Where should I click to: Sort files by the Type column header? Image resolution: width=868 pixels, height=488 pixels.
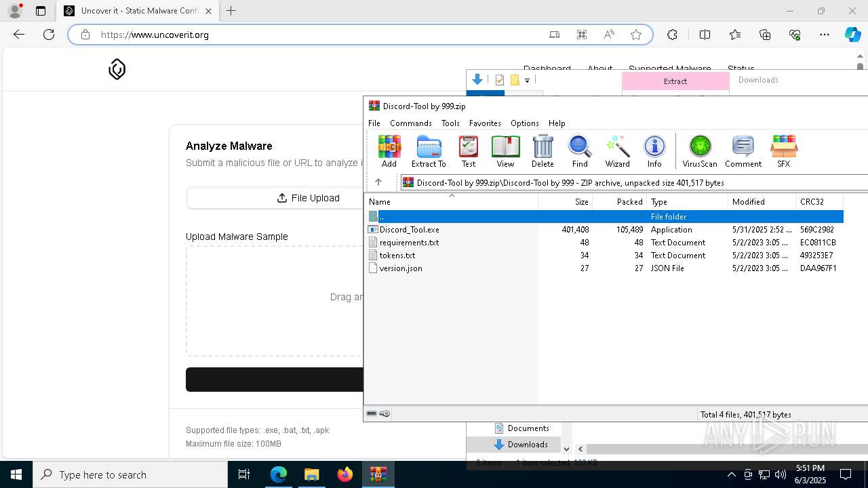[x=687, y=202]
